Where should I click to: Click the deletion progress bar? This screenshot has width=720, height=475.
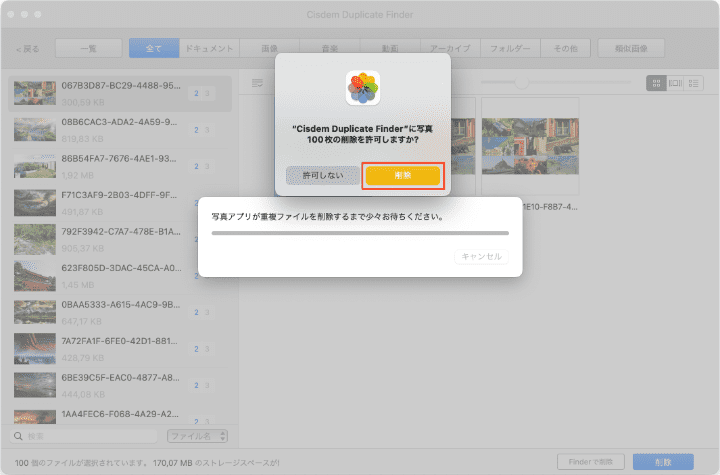[360, 233]
